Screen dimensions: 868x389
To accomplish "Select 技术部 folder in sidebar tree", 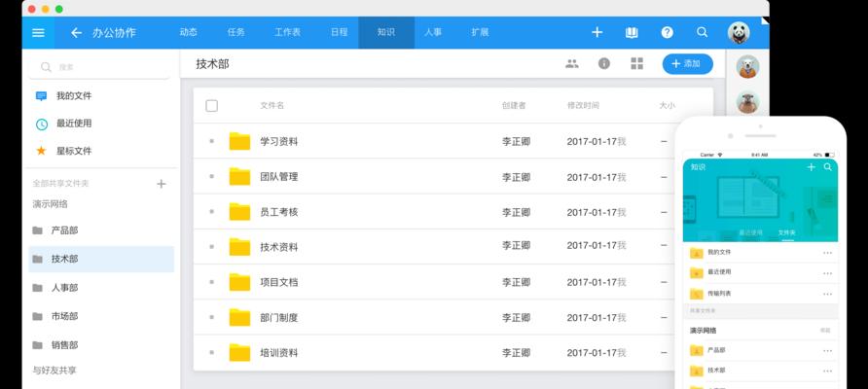I will [x=101, y=259].
